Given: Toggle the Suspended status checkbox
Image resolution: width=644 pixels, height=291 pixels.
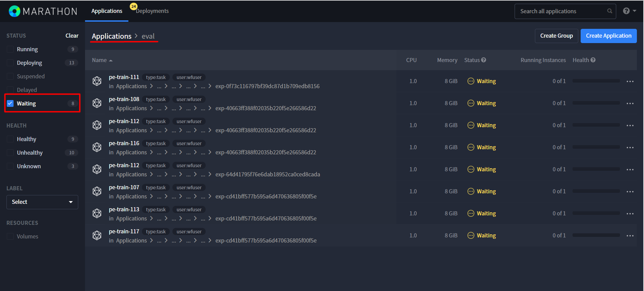Looking at the screenshot, I should [x=10, y=76].
